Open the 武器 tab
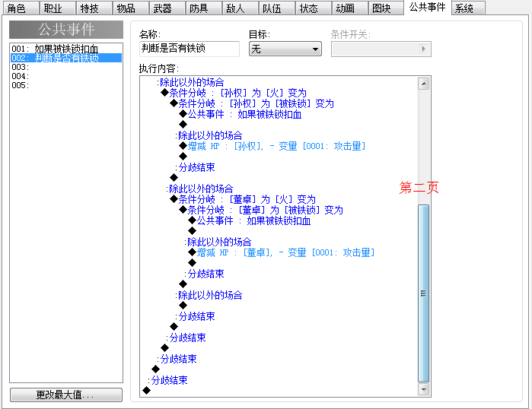The image size is (532, 409). pyautogui.click(x=167, y=8)
